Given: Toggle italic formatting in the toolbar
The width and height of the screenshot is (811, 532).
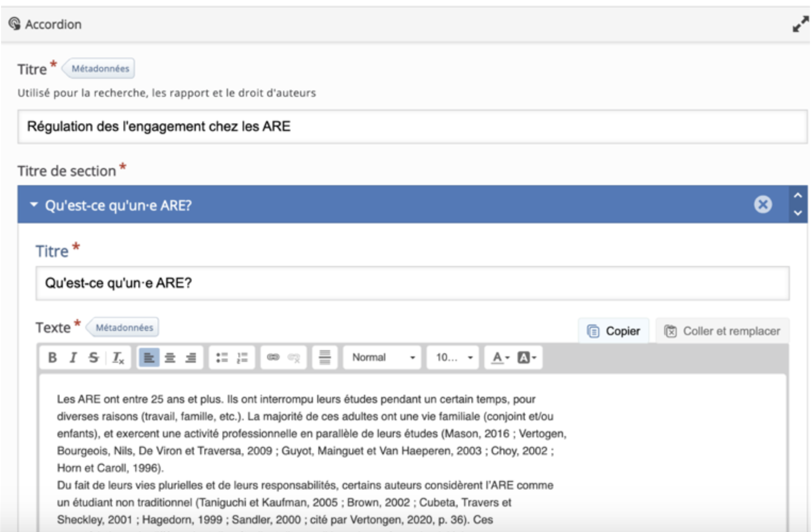Looking at the screenshot, I should (73, 358).
